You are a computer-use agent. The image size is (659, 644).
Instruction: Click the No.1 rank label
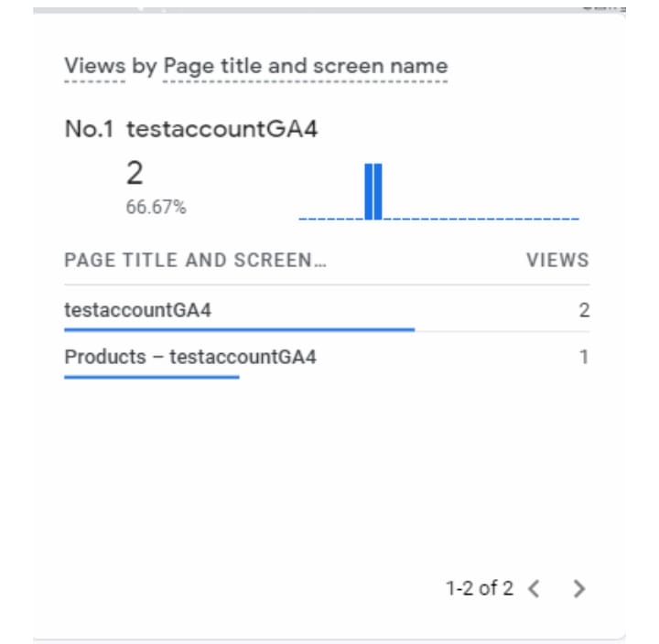89,129
